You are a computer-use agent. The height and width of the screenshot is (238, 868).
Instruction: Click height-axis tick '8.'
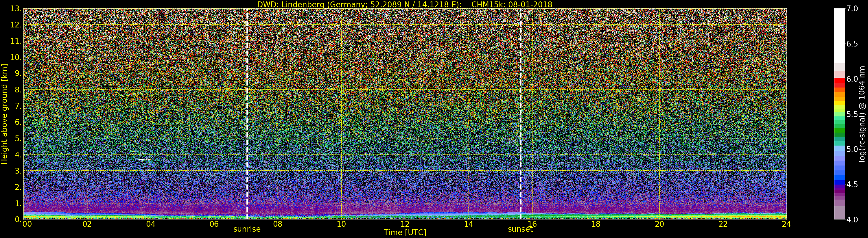coord(19,90)
